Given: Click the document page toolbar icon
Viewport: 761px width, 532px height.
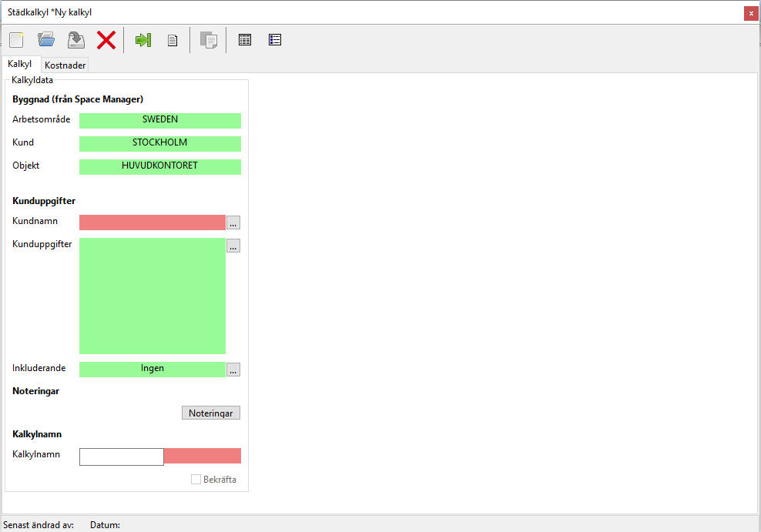Looking at the screenshot, I should pos(173,40).
